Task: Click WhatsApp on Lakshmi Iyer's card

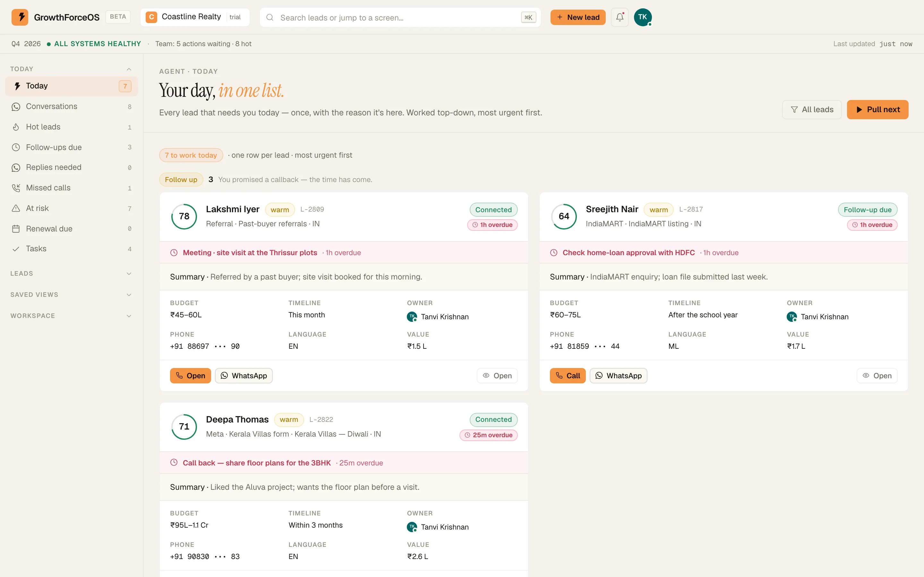Action: [x=244, y=375]
